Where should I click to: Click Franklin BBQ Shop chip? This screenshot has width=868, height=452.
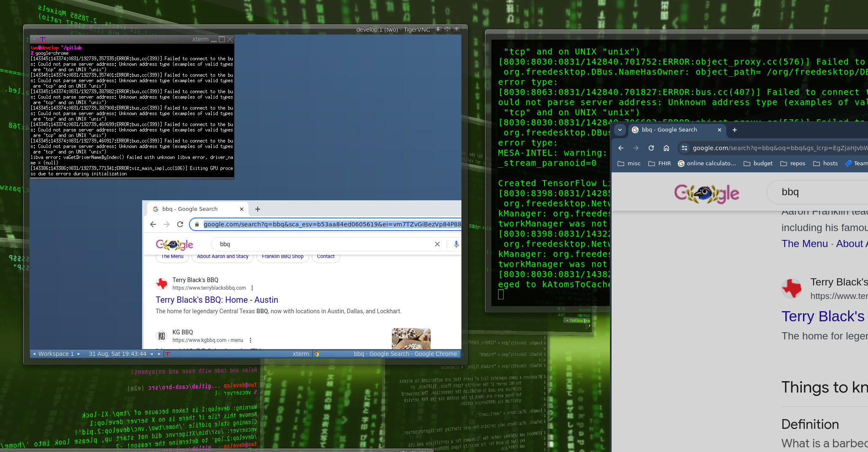click(x=283, y=256)
